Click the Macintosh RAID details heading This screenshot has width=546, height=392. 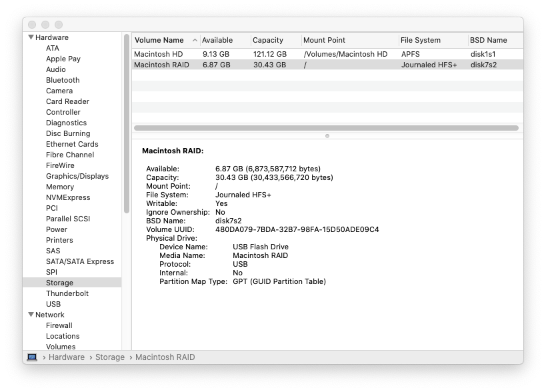[x=173, y=151]
